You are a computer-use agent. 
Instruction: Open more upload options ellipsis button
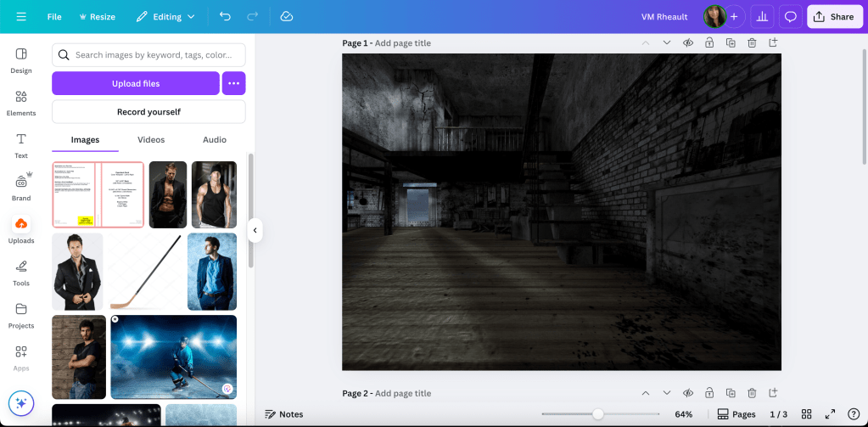233,83
